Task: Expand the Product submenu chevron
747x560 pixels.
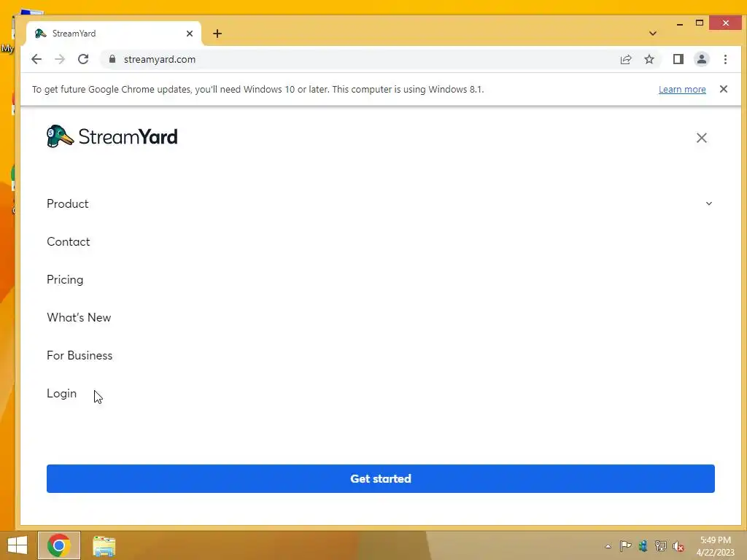Action: 709,203
